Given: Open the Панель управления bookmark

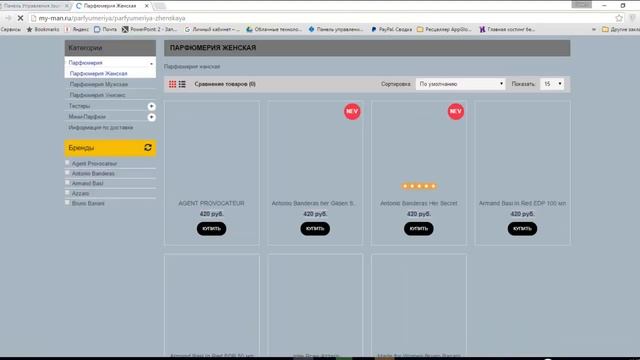Looking at the screenshot, I should 336,29.
